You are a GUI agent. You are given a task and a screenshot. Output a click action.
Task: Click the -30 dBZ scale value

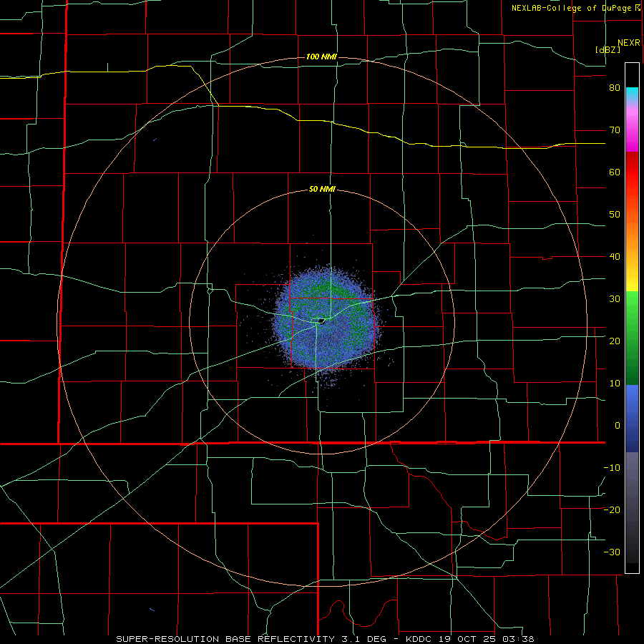(612, 552)
